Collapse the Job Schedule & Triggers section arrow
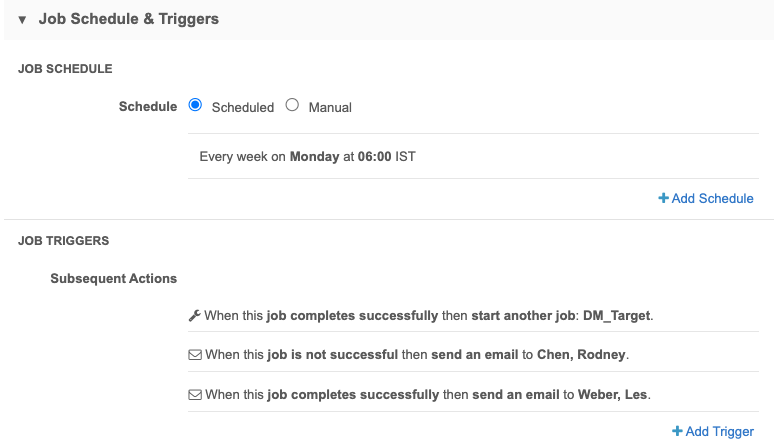This screenshot has width=777, height=447. [x=22, y=20]
